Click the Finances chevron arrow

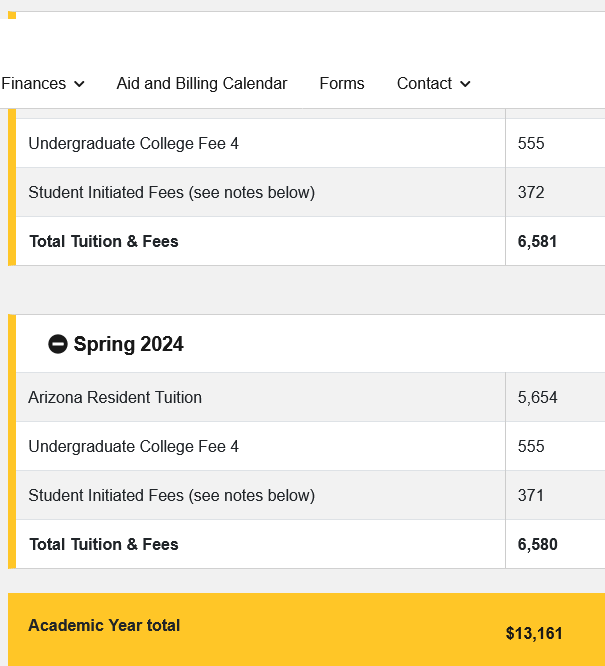click(79, 84)
